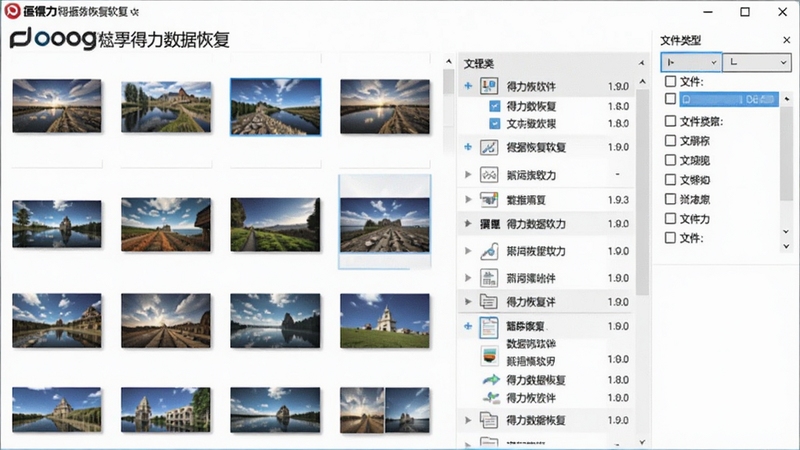Select the white church on grass thumbnail

[385, 320]
